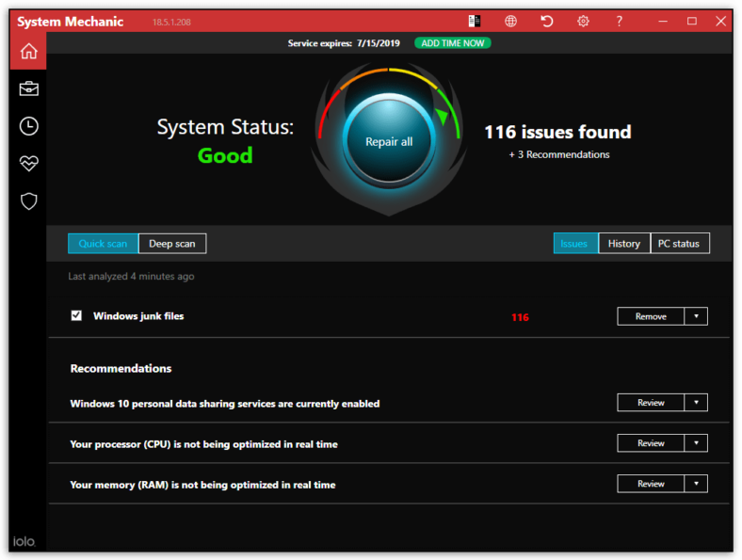The height and width of the screenshot is (560, 742).
Task: Click ADD TIME NOW button
Action: pyautogui.click(x=452, y=43)
